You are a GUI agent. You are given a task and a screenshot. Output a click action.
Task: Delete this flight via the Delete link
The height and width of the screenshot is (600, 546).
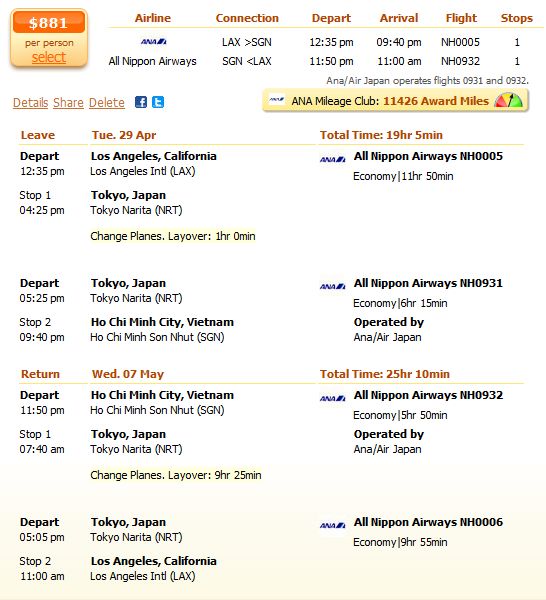[107, 103]
